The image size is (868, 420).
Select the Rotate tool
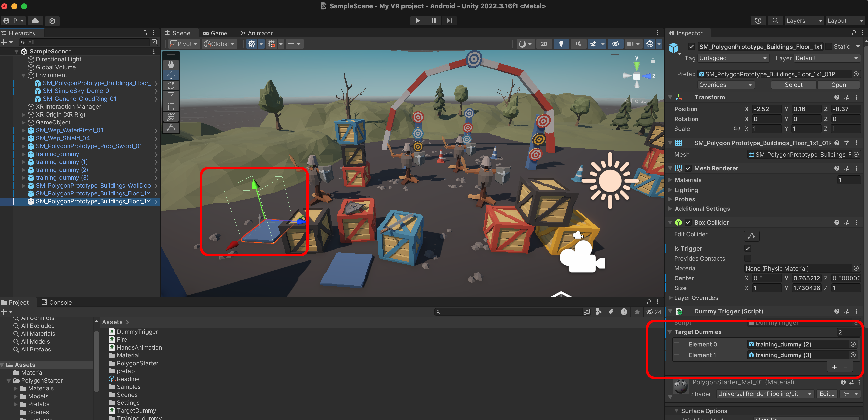(171, 85)
